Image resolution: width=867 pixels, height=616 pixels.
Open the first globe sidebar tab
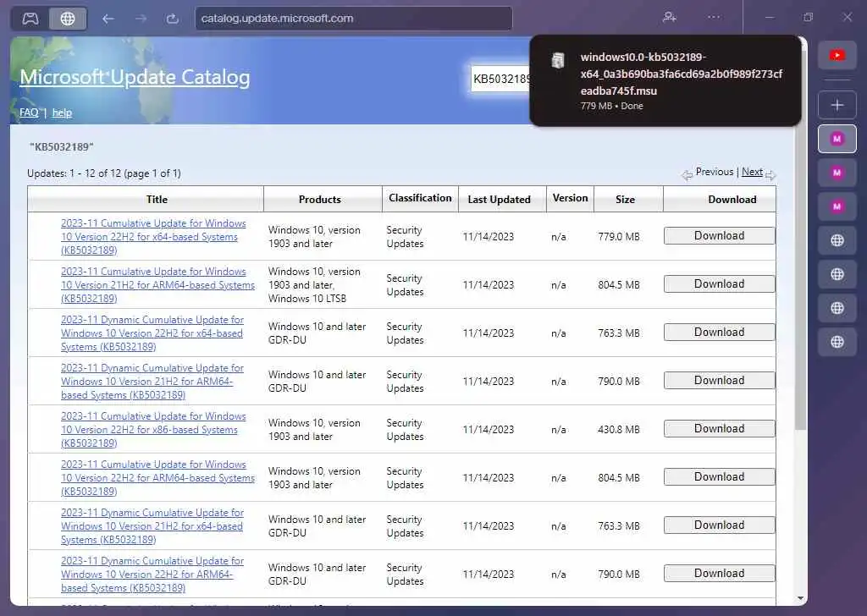[837, 240]
